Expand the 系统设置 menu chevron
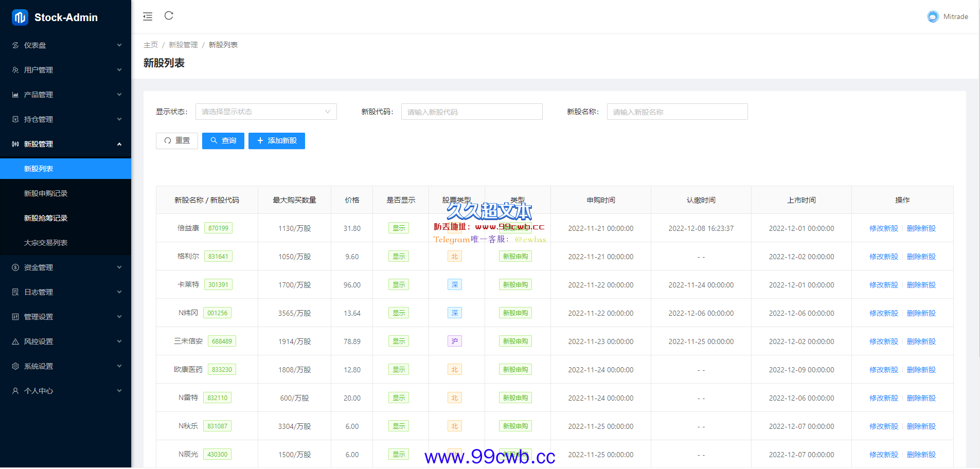Image resolution: width=980 pixels, height=469 pixels. [119, 366]
